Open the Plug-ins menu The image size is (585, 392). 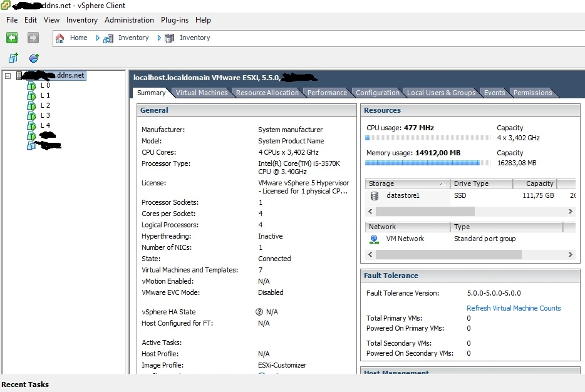click(175, 20)
